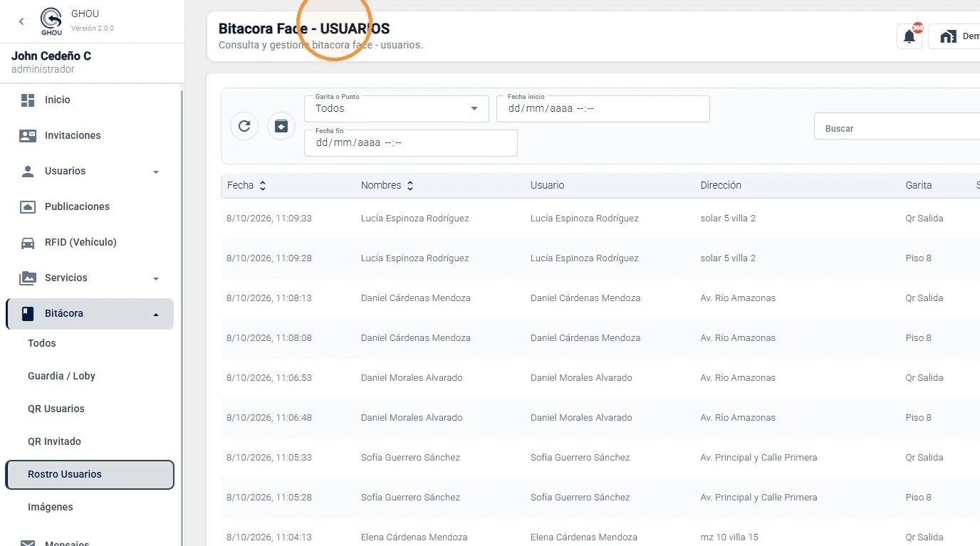Click the house icon in top right
Viewport: 980px width, 546px height.
(x=948, y=36)
